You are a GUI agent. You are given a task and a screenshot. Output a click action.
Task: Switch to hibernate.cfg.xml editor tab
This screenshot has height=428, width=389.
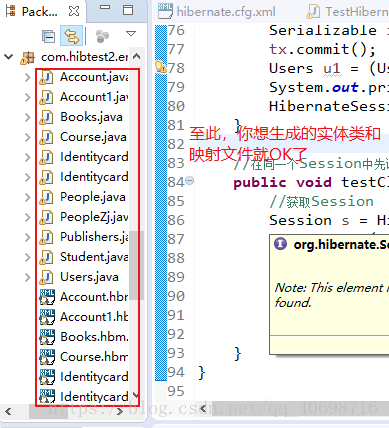[x=217, y=12]
